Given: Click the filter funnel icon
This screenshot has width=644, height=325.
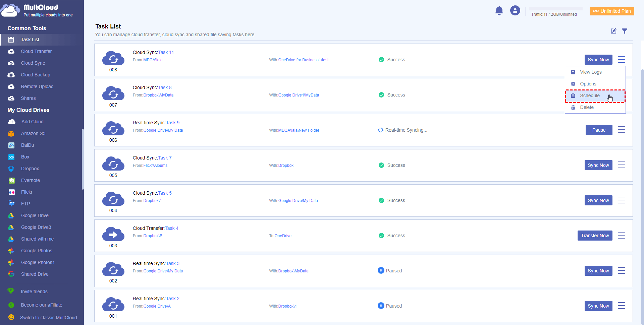Looking at the screenshot, I should tap(624, 31).
